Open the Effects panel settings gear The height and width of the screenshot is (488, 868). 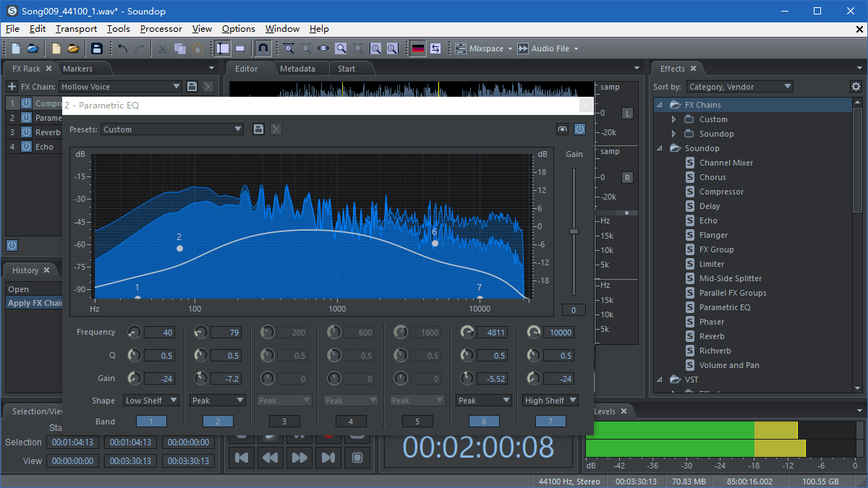click(x=856, y=86)
